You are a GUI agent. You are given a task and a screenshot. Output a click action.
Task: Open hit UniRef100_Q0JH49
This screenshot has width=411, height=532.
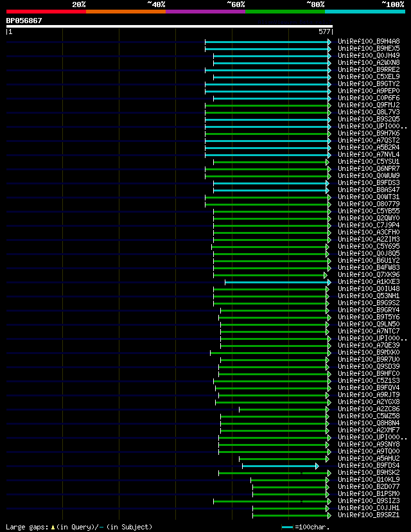tap(369, 55)
